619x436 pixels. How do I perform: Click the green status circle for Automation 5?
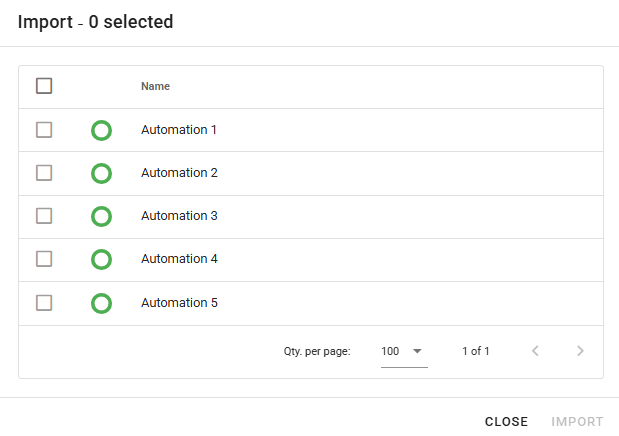tap(101, 303)
